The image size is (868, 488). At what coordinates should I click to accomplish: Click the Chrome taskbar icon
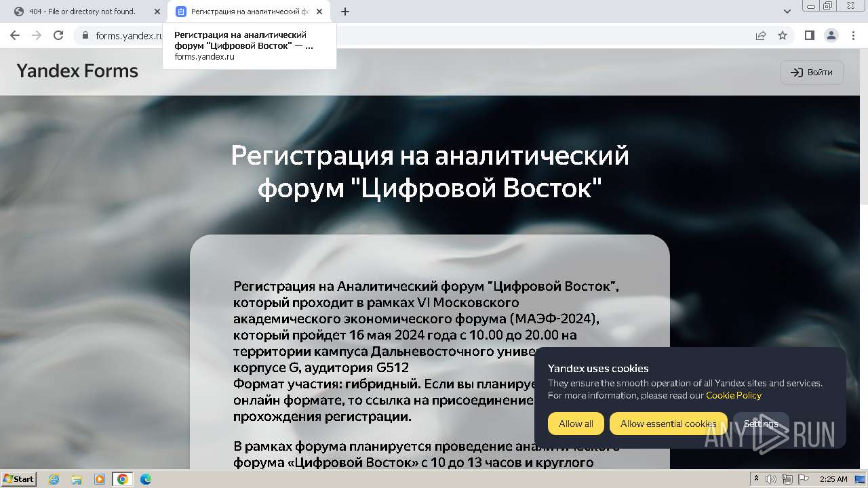[x=122, y=479]
